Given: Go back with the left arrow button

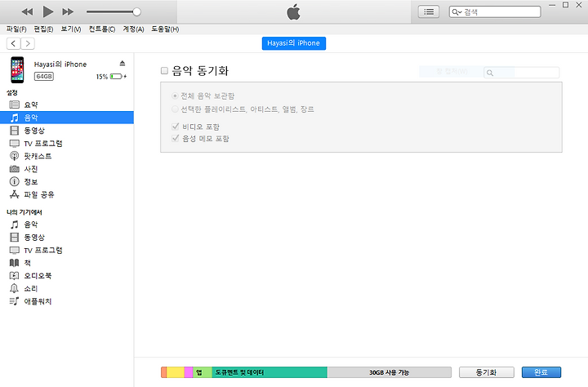Looking at the screenshot, I should point(14,43).
